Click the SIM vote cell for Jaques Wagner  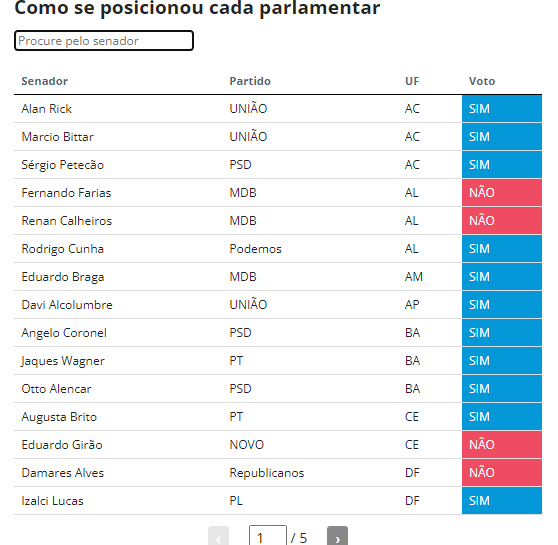(x=502, y=361)
